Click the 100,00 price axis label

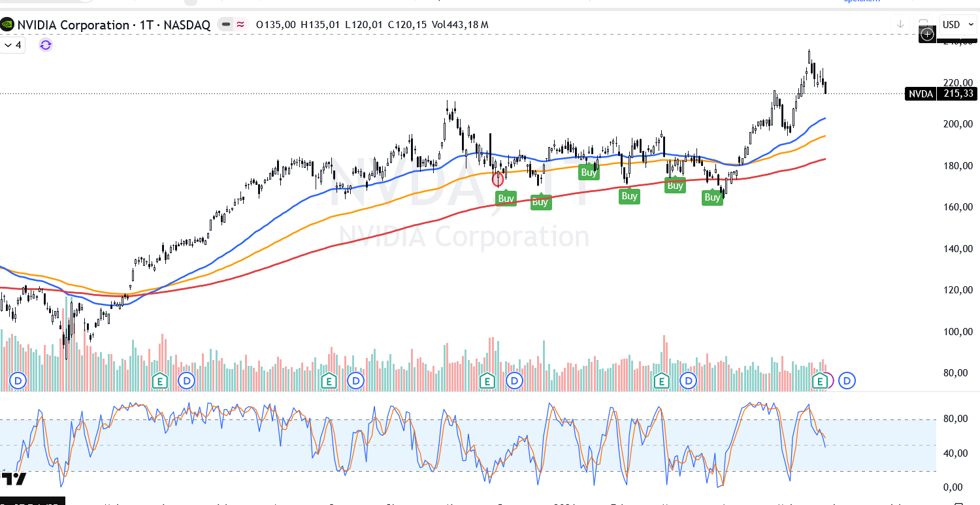point(958,332)
